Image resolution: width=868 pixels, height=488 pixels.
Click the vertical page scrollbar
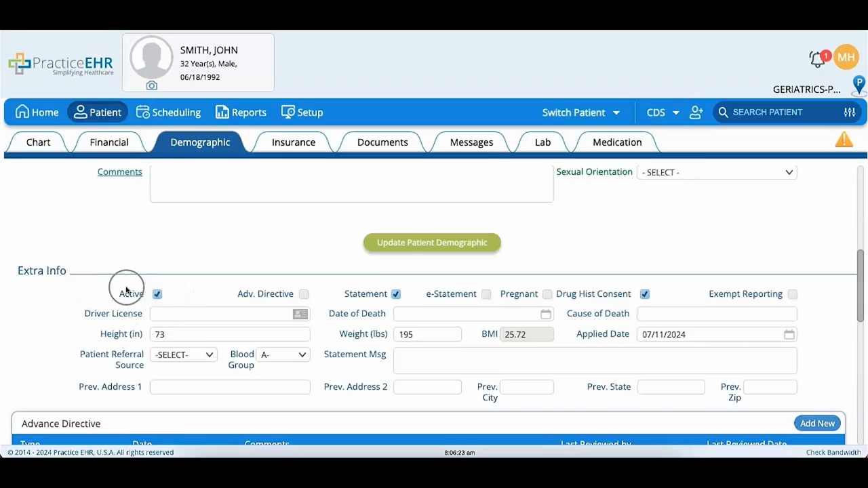tap(861, 285)
